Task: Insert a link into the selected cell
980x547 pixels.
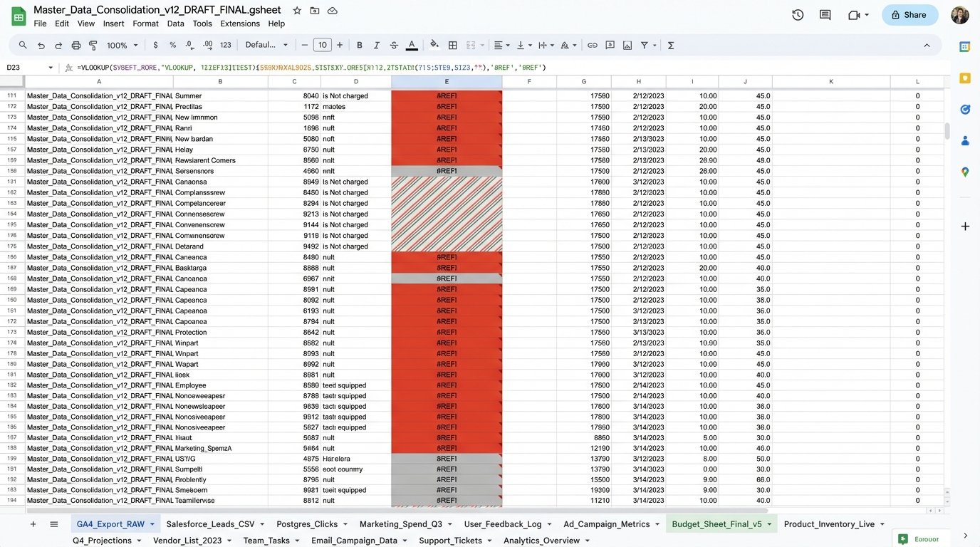Action: (x=592, y=45)
